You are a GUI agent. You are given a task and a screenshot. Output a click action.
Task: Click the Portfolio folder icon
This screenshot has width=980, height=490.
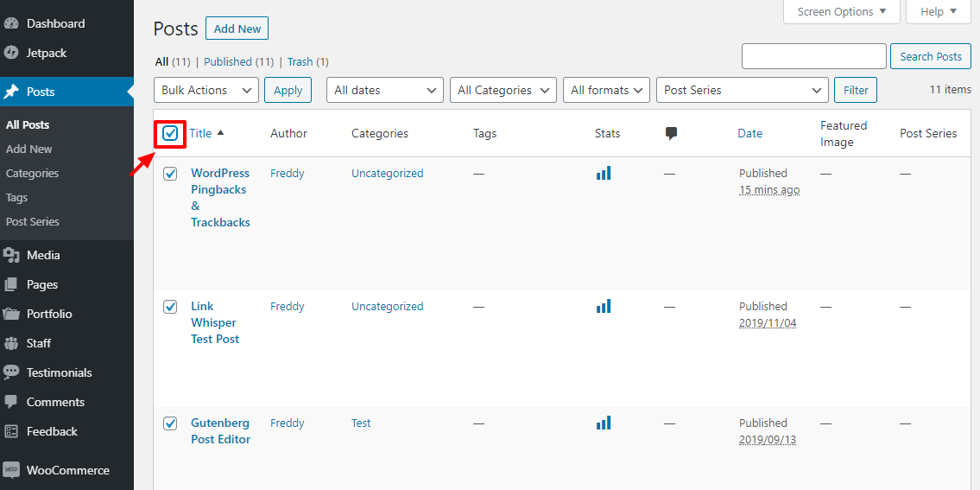[x=11, y=314]
